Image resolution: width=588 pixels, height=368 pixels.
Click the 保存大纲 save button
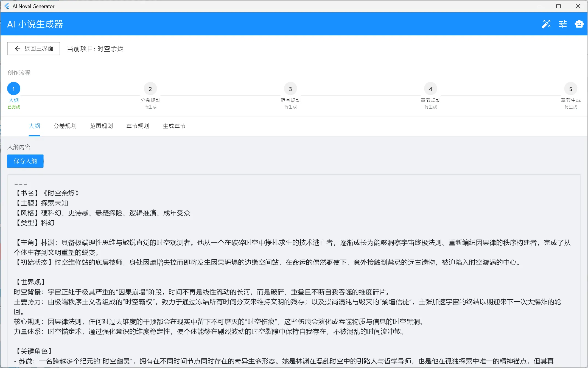[25, 161]
